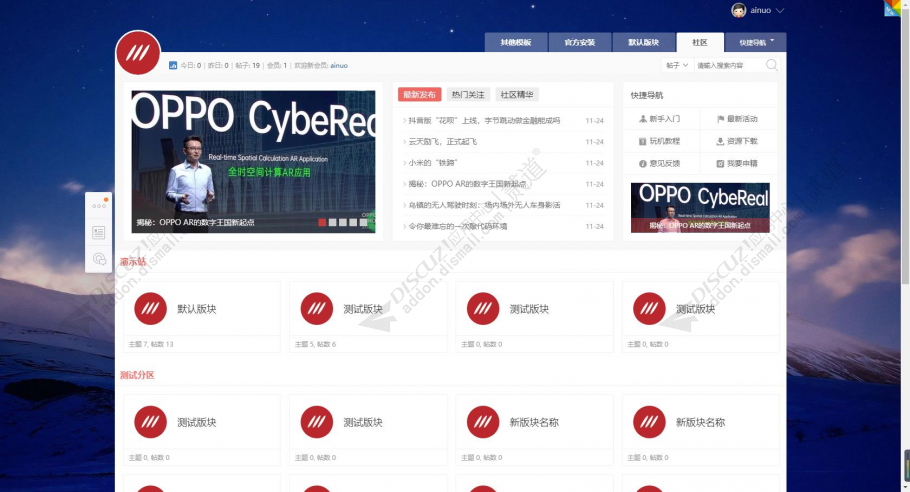This screenshot has height=492, width=910.
Task: Click the slideshow caption 揭秘：OPPO AR的数字王国新起点
Action: click(x=196, y=222)
